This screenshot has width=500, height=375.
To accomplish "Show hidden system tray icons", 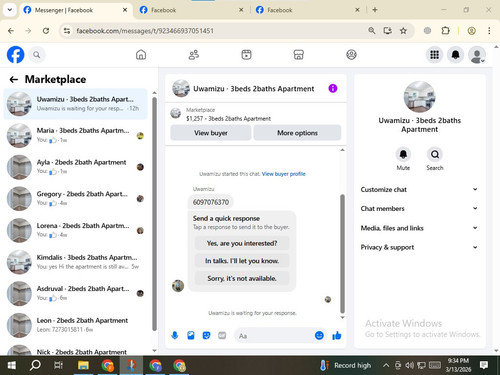I will click(386, 365).
